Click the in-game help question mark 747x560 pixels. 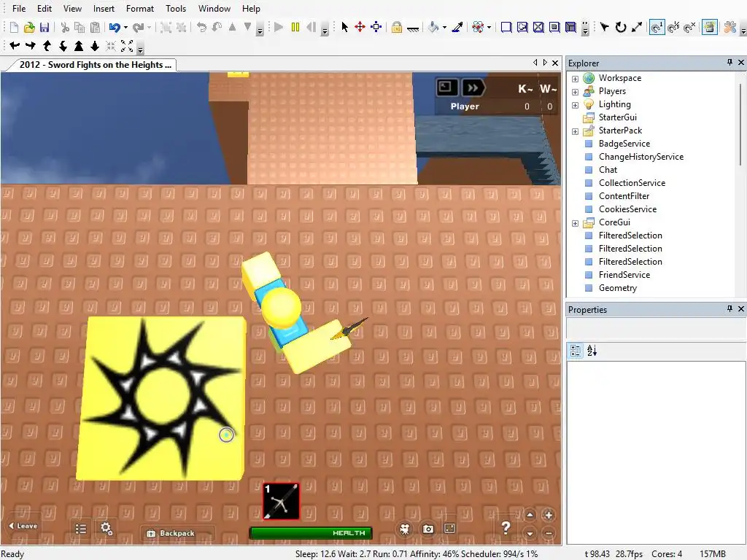pyautogui.click(x=506, y=528)
